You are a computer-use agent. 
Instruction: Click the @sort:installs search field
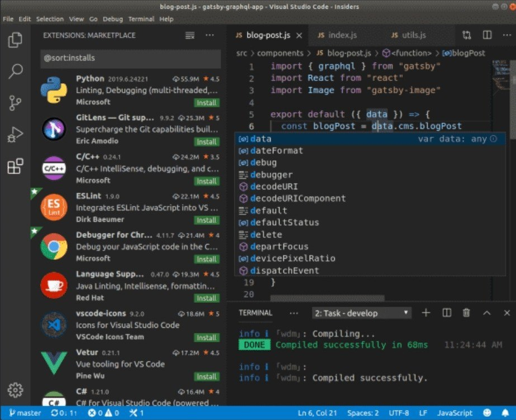pyautogui.click(x=130, y=59)
